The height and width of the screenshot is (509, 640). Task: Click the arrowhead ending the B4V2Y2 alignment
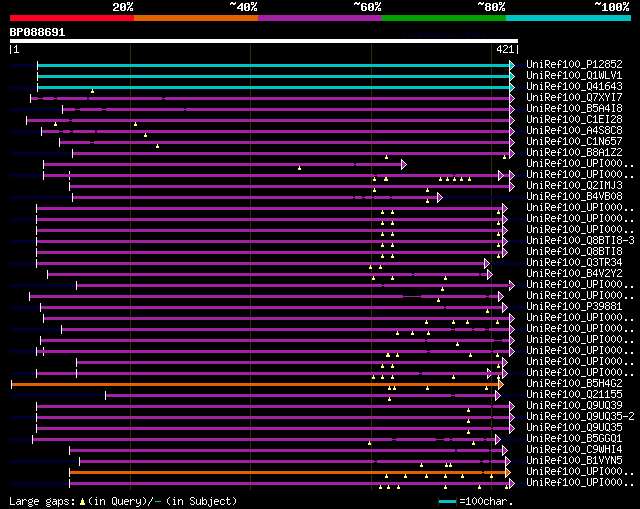point(489,275)
